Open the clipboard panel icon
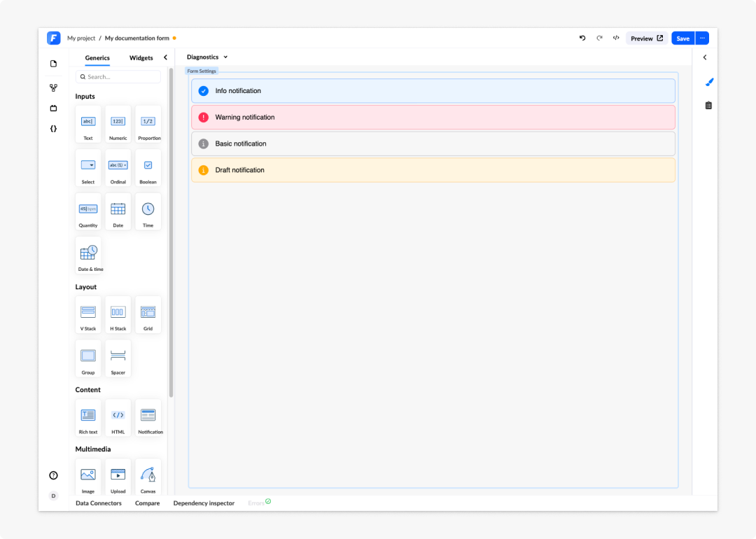 click(708, 105)
